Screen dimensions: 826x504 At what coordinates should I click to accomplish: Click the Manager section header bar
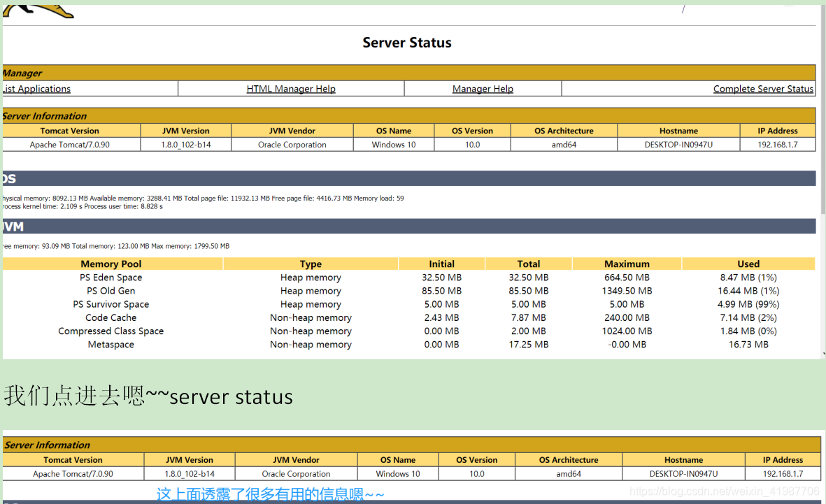[x=408, y=73]
